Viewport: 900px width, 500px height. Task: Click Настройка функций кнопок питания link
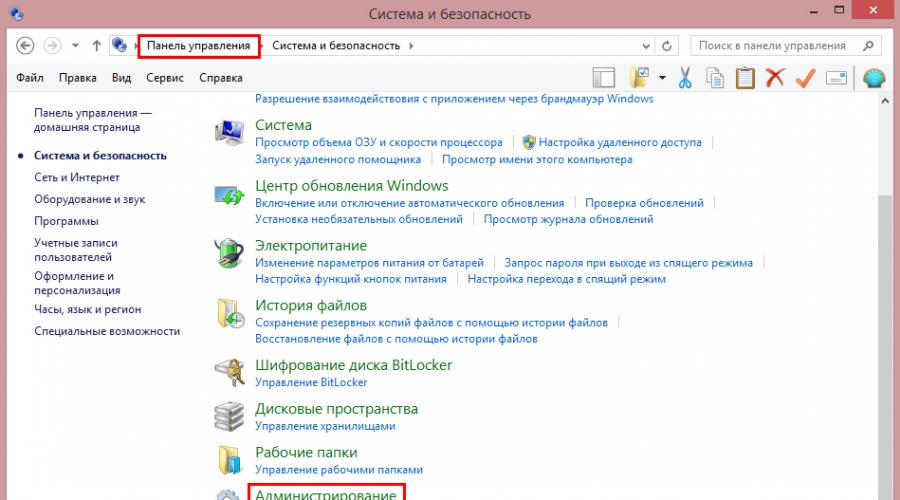[351, 279]
